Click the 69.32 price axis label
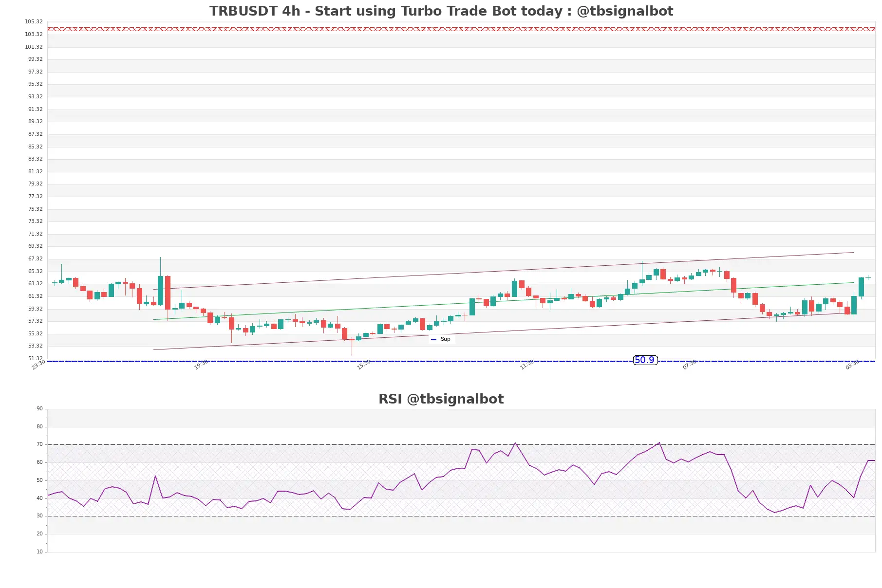This screenshot has height=588, width=882. pos(36,246)
